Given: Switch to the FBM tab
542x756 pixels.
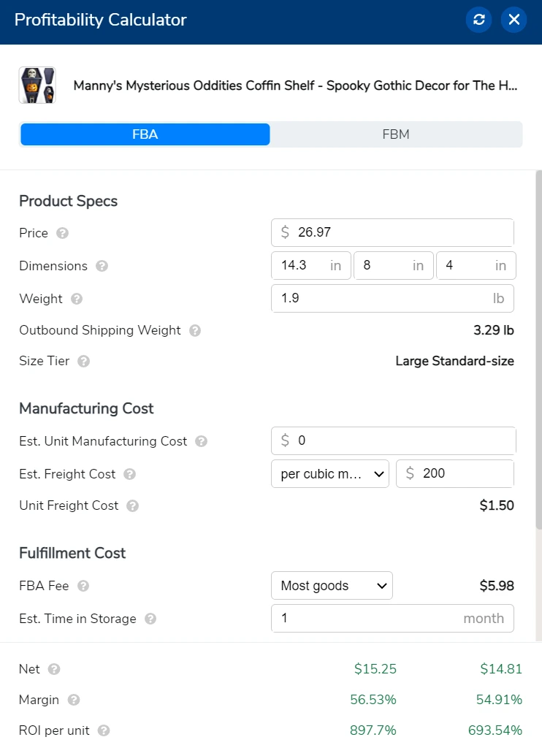Looking at the screenshot, I should tap(396, 134).
